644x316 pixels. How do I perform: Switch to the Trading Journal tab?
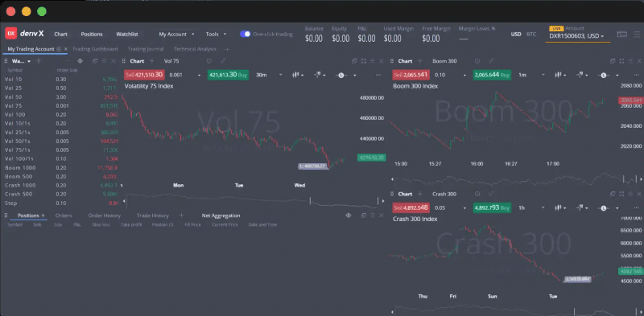[x=146, y=49]
